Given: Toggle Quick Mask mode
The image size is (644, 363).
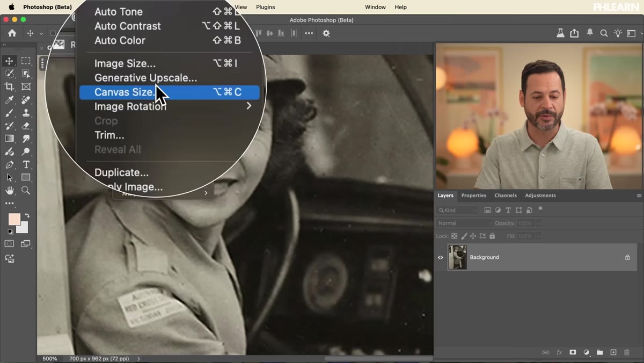Looking at the screenshot, I should click(9, 244).
